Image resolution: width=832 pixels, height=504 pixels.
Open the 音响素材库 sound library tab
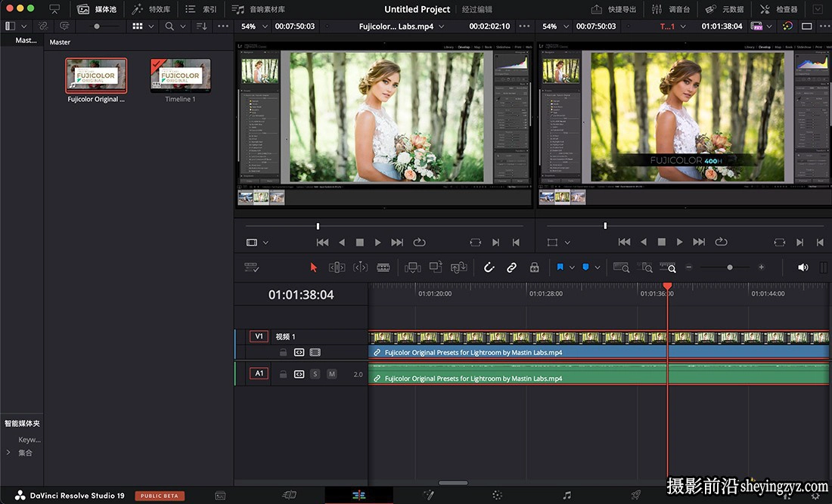point(259,9)
